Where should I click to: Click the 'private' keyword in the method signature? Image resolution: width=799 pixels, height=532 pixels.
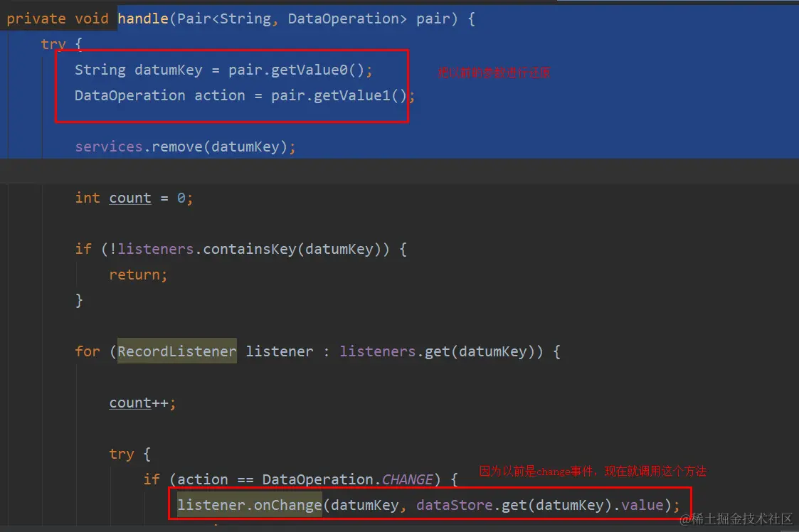[36, 19]
